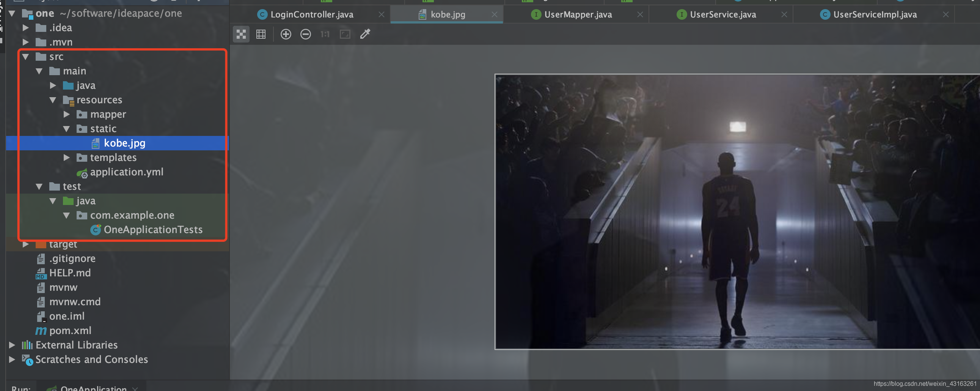Open the UserServiceImpl.java tab
Screen dimensions: 980x391
coord(875,14)
